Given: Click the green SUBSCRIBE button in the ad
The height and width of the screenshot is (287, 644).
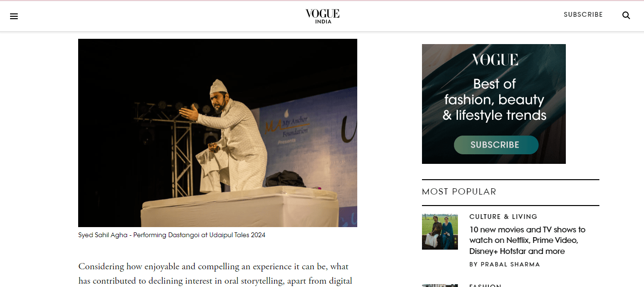Looking at the screenshot, I should [496, 145].
